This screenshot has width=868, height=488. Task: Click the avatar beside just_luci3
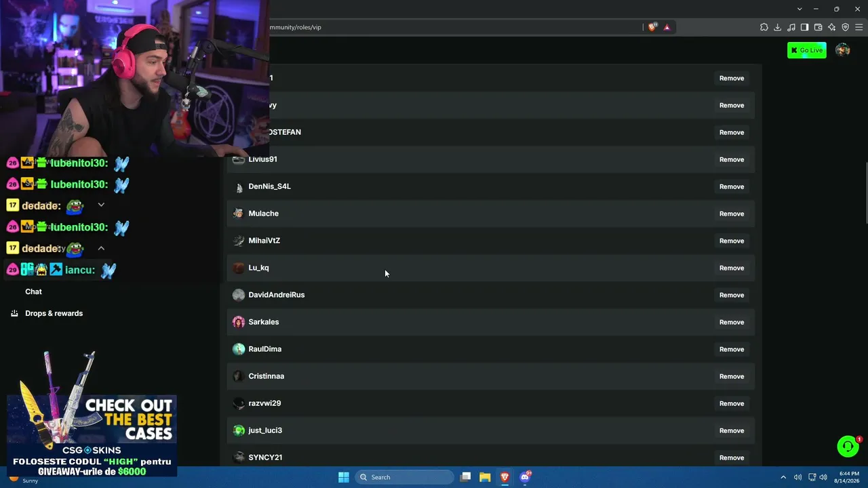click(239, 430)
